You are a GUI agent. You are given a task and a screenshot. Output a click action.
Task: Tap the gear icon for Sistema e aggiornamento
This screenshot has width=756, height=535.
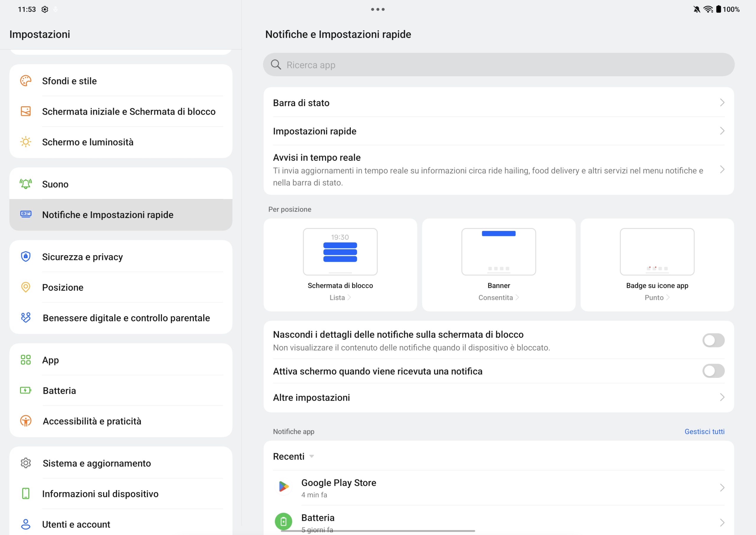(26, 463)
